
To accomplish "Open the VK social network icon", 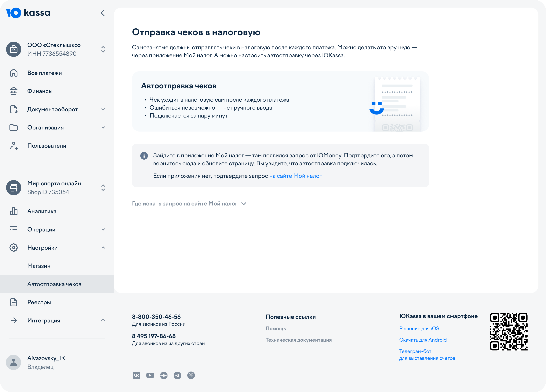I will 136,375.
